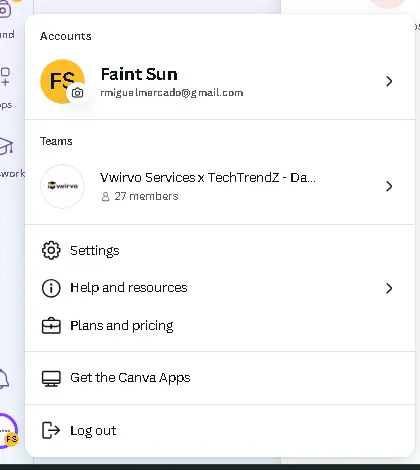Click the 27 members text

146,196
